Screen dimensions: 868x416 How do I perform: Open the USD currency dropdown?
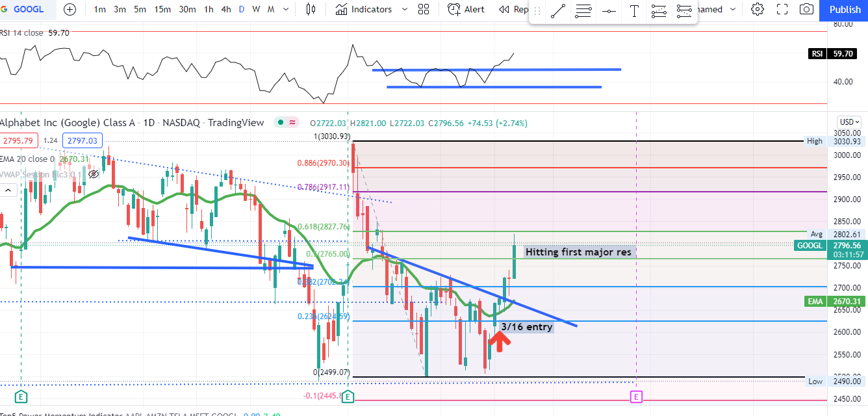click(849, 122)
